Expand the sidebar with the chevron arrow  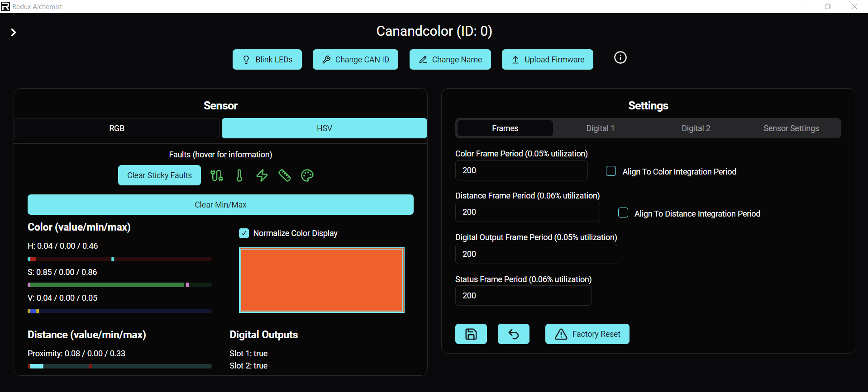pyautogui.click(x=14, y=33)
